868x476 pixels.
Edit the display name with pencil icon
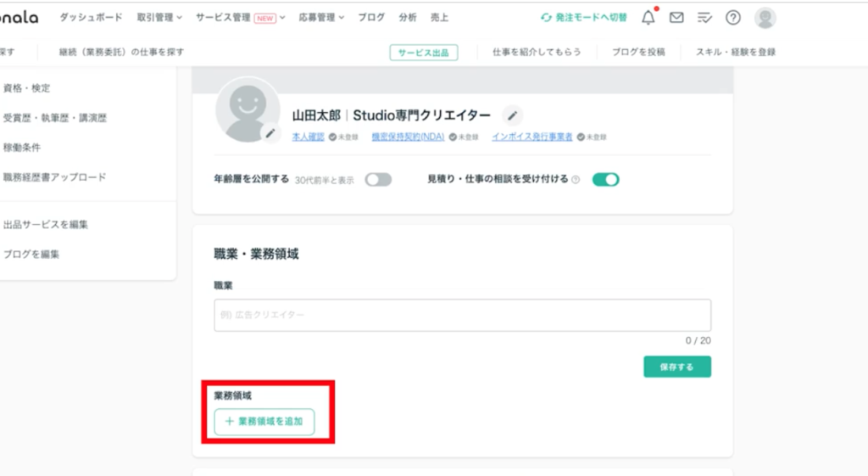(513, 115)
